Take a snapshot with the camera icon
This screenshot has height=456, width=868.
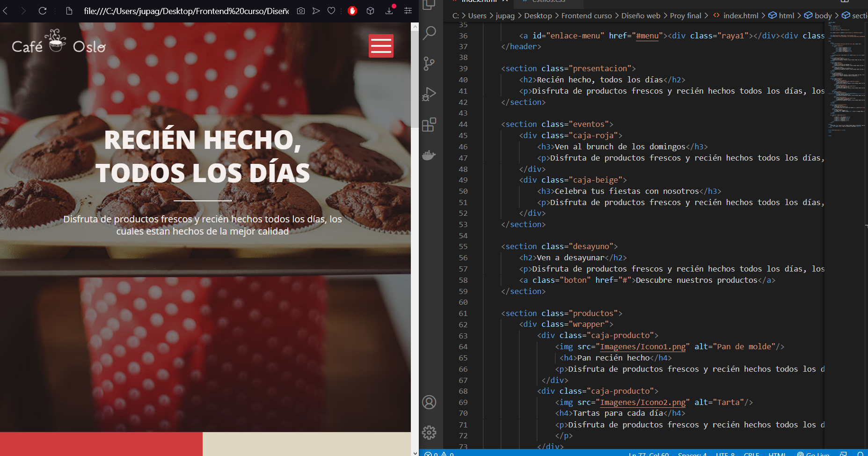[x=301, y=11]
